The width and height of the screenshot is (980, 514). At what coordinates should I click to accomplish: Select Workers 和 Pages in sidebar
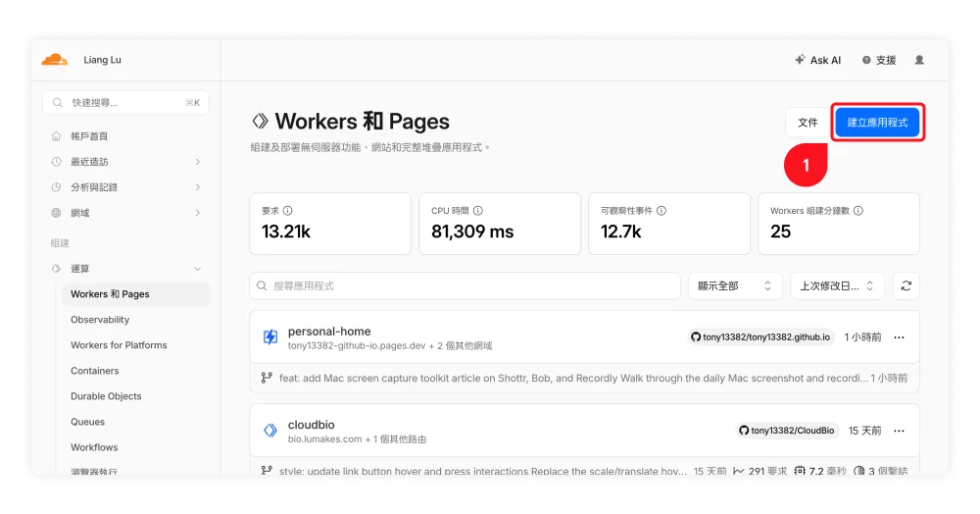coord(135,294)
